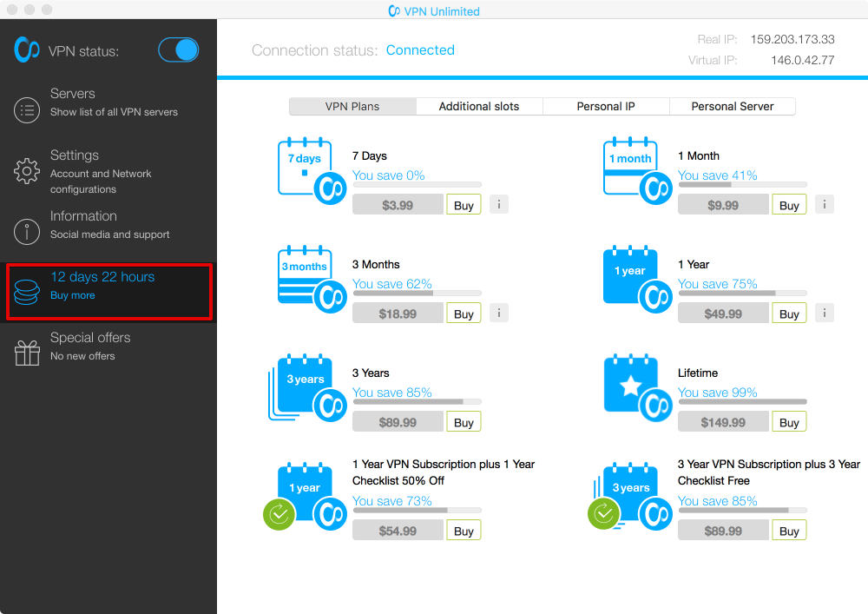Click the 1 month calendar plan icon
Screen dimensions: 868x614
[x=637, y=171]
